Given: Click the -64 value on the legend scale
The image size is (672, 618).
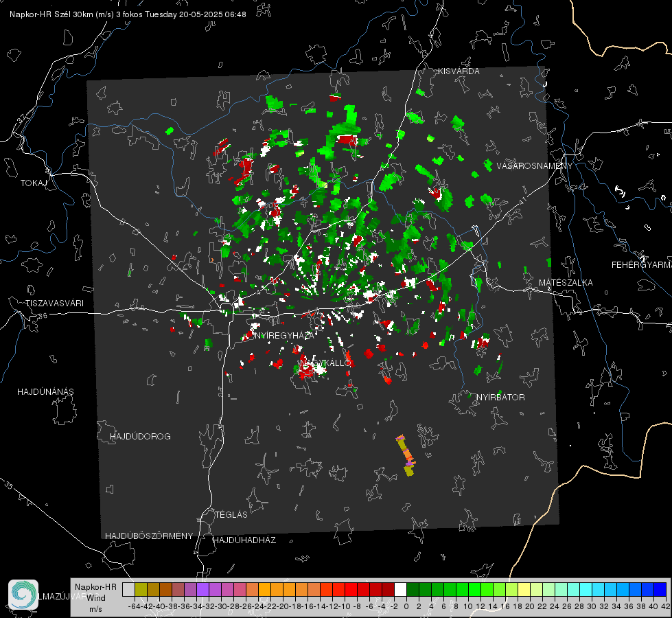Looking at the screenshot, I should pos(134,606).
